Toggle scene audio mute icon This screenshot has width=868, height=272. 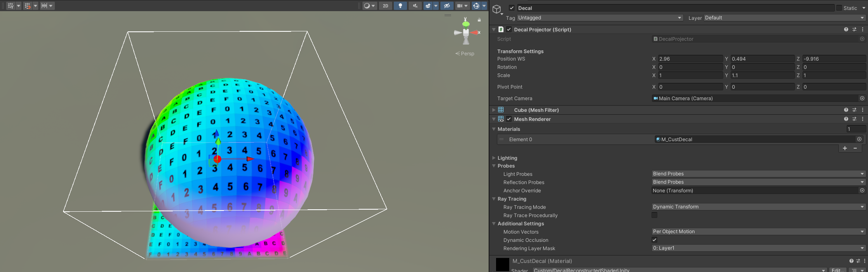[x=415, y=6]
